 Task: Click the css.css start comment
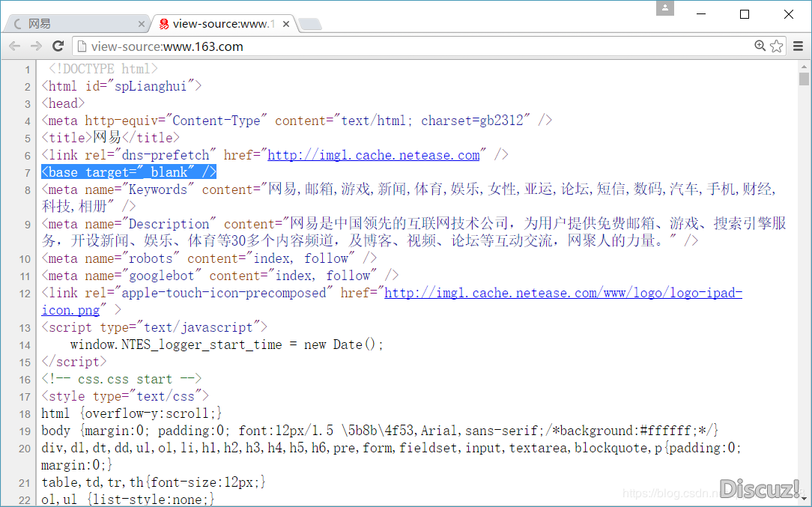pyautogui.click(x=121, y=379)
